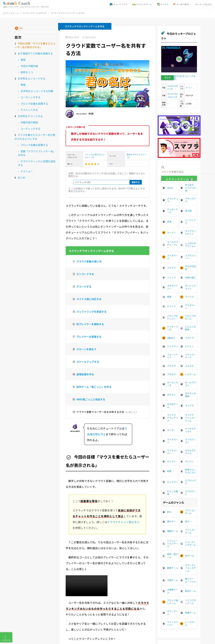Open the クラウドチャット禁止令 external link
The height and width of the screenshot is (644, 215).
123,522
